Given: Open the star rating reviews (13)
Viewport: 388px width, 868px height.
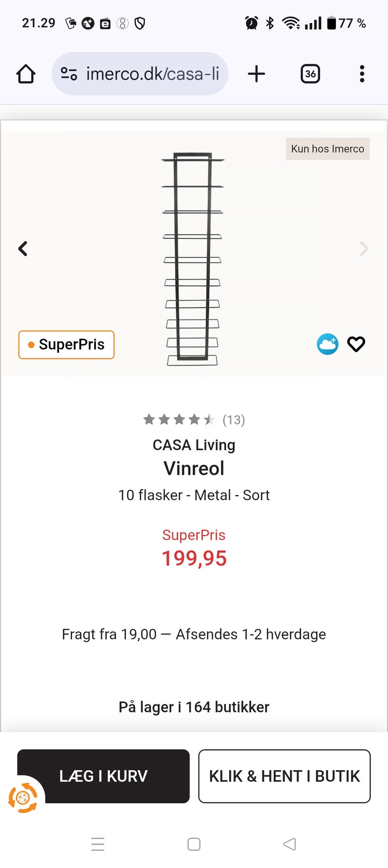Looking at the screenshot, I should 194,420.
